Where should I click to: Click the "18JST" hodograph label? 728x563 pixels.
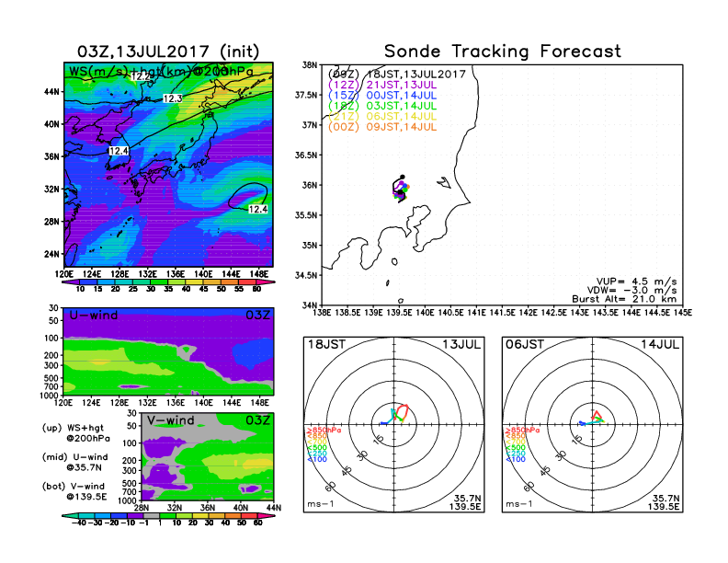[326, 344]
